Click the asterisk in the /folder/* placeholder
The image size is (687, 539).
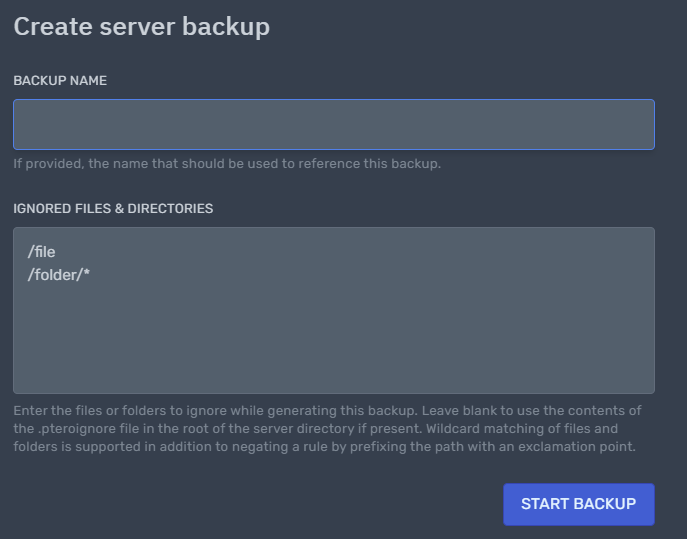pyautogui.click(x=86, y=273)
